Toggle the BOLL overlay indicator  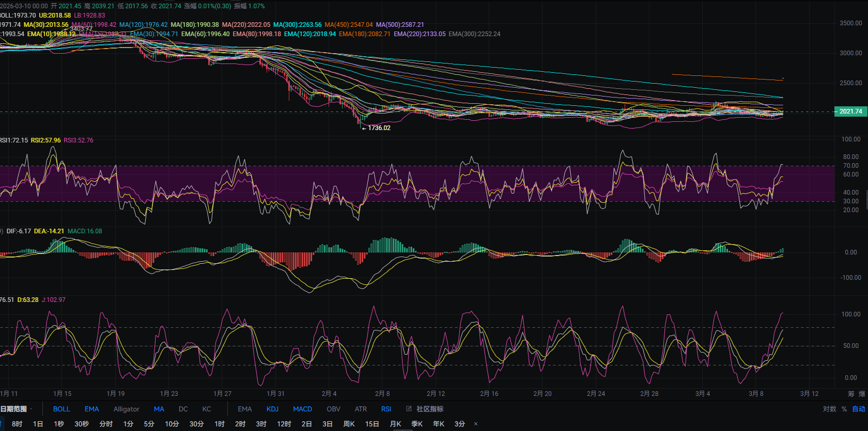point(61,409)
